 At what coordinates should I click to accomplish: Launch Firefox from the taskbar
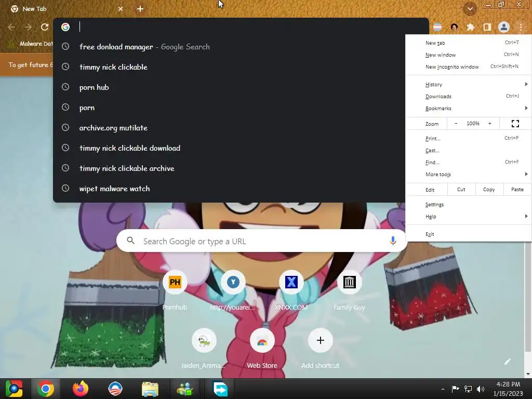81,389
